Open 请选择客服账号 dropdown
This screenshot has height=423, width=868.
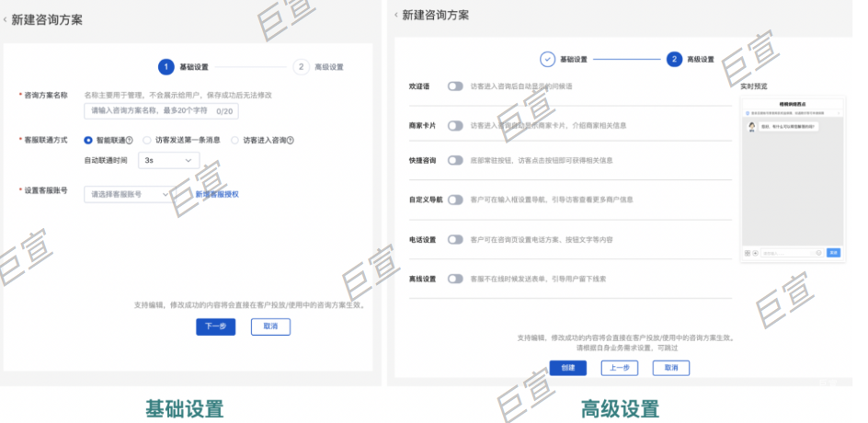[x=130, y=194]
